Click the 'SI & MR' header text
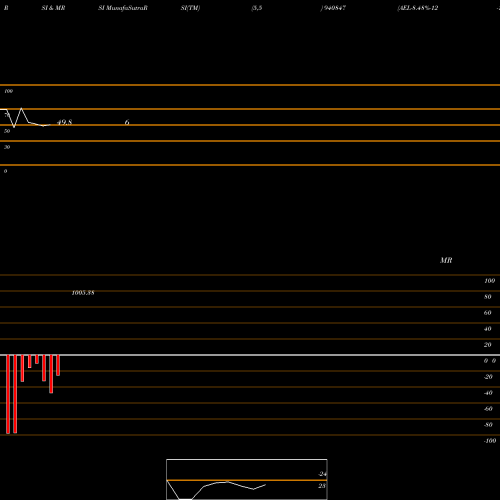 coord(53,8)
